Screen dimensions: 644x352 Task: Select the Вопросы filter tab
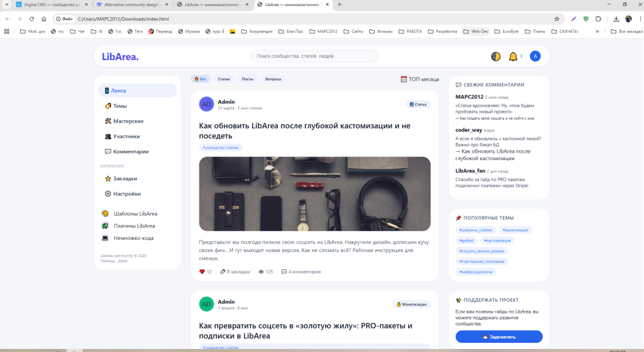pyautogui.click(x=273, y=79)
